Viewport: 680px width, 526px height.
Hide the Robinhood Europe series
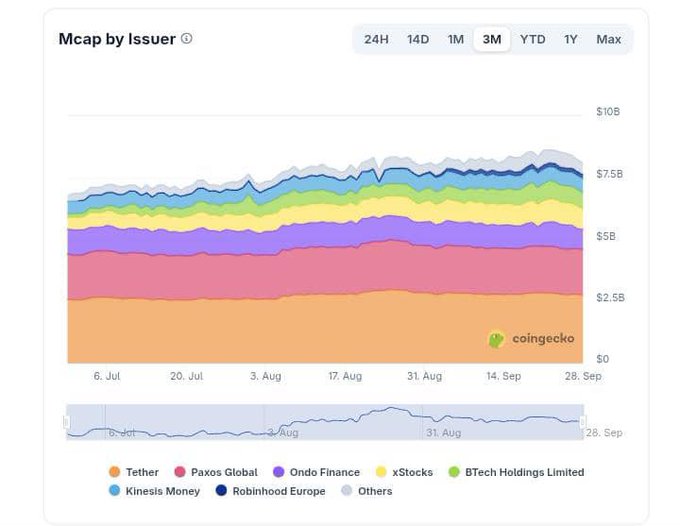pyautogui.click(x=271, y=491)
